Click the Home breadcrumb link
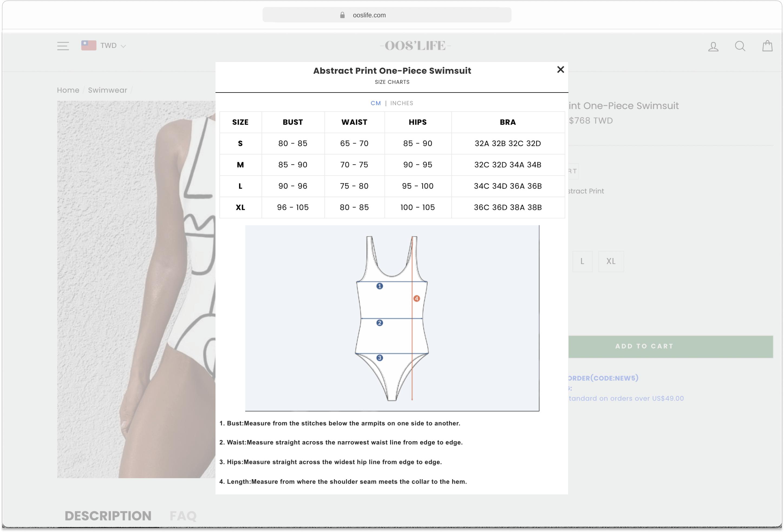 68,90
